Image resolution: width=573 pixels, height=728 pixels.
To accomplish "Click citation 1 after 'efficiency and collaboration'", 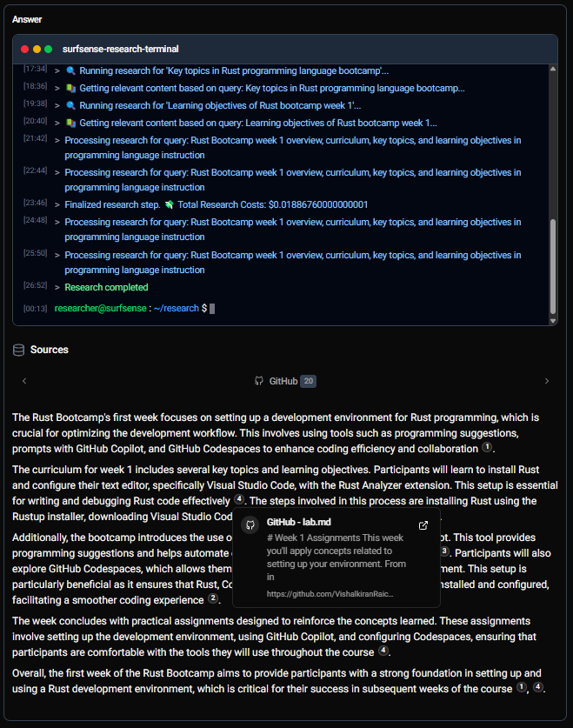I will pos(487,447).
